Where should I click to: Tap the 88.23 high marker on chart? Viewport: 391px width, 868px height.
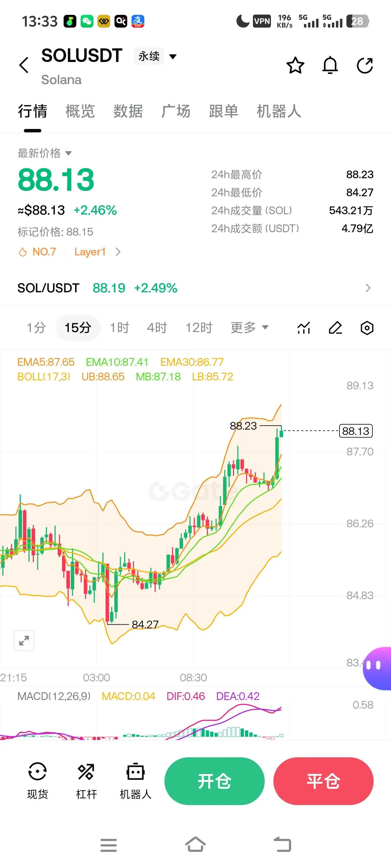[x=243, y=426]
